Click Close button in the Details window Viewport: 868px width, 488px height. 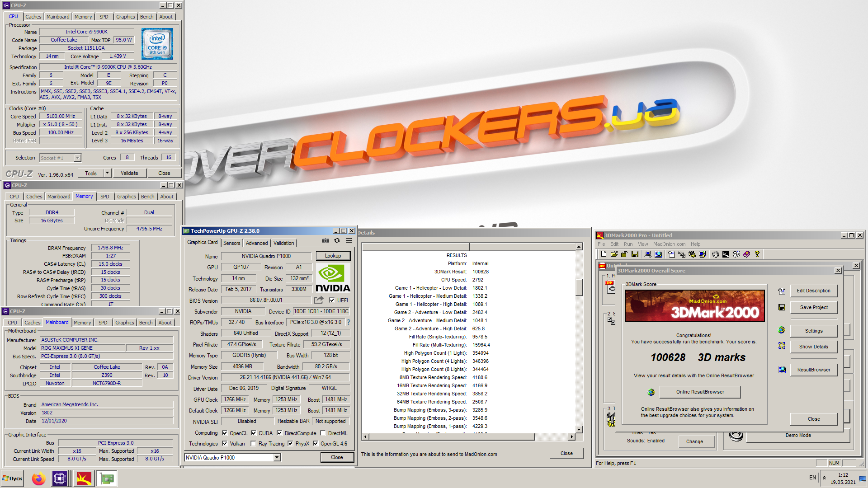(566, 453)
